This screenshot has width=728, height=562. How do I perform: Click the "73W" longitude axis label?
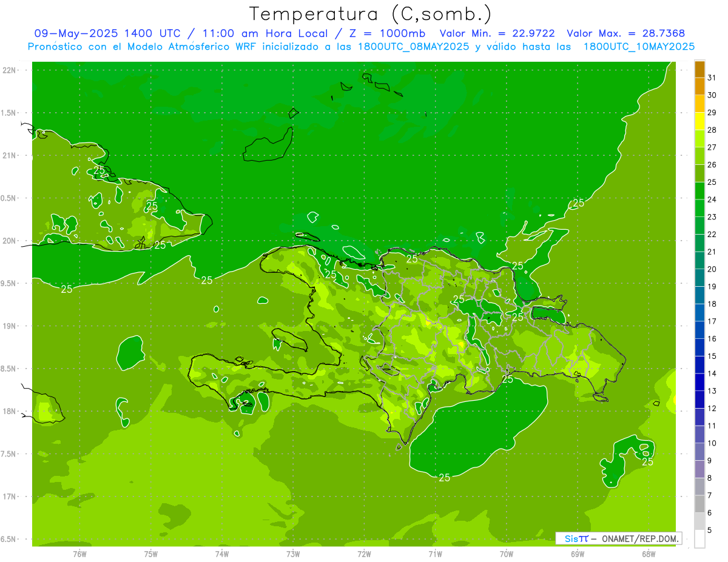pyautogui.click(x=293, y=554)
